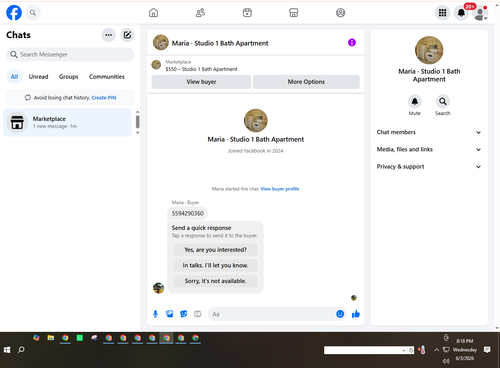Screen dimensions: 500x368
Task: Click the chat list scrollbar up arrow
Action: (137, 112)
